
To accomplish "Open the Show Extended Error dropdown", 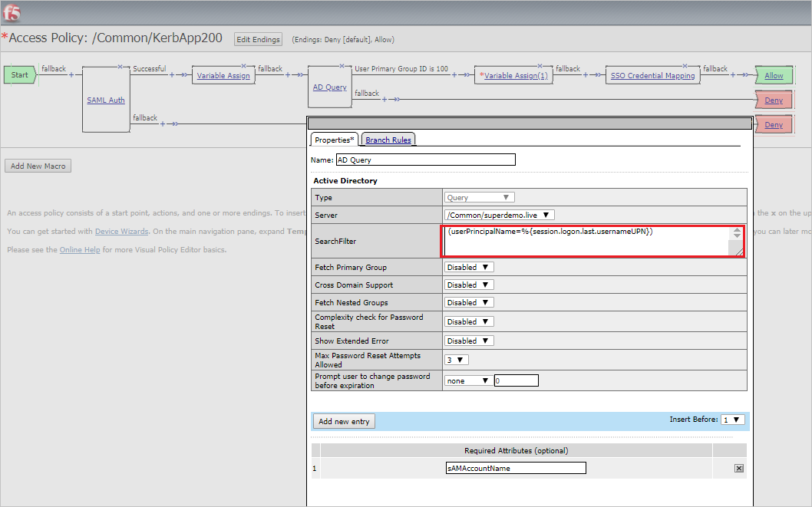I will 469,341.
